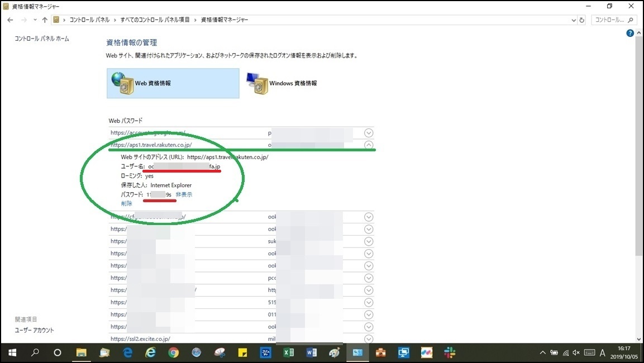Screen dimensions: 644x363
Task: Switch to Windows 資格情報 tab
Action: tap(282, 83)
